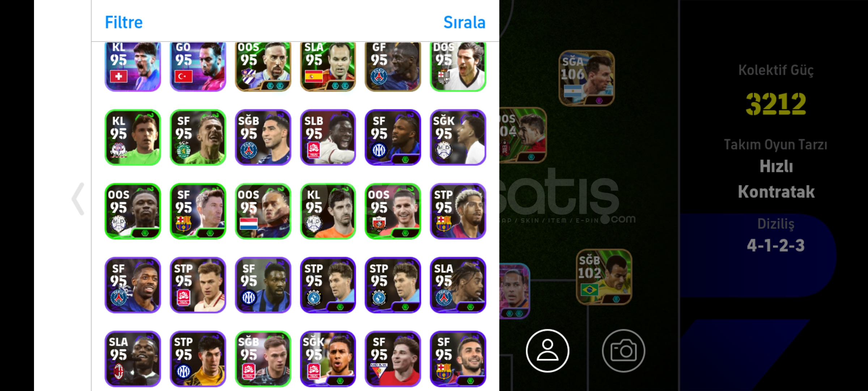The image size is (868, 391).
Task: Tap the Kolektif Güç 3212 value
Action: pyautogui.click(x=776, y=104)
